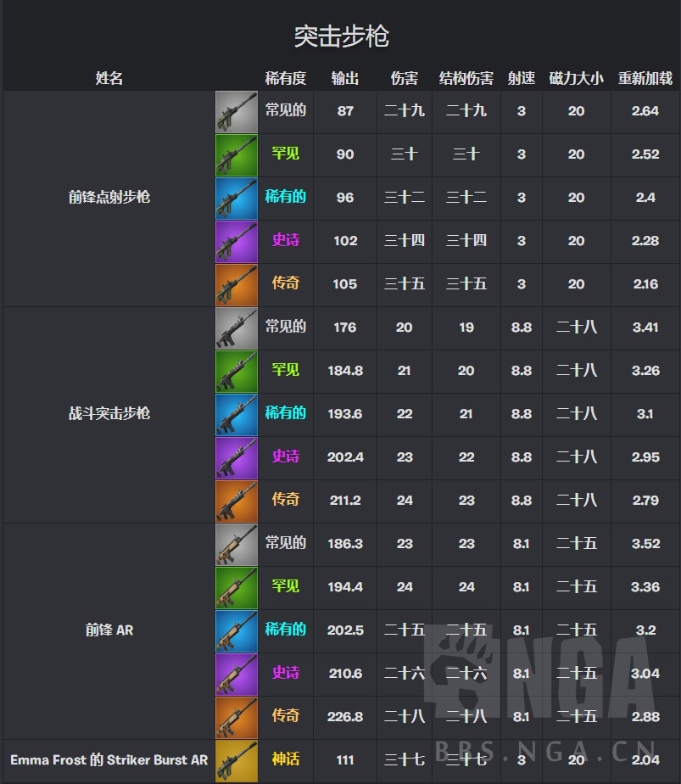Click the 姓名 column header

tap(109, 78)
